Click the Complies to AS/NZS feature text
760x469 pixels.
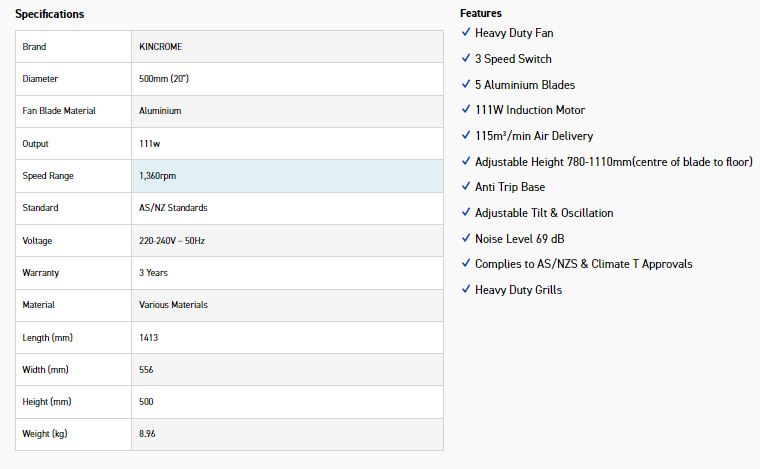click(x=583, y=264)
